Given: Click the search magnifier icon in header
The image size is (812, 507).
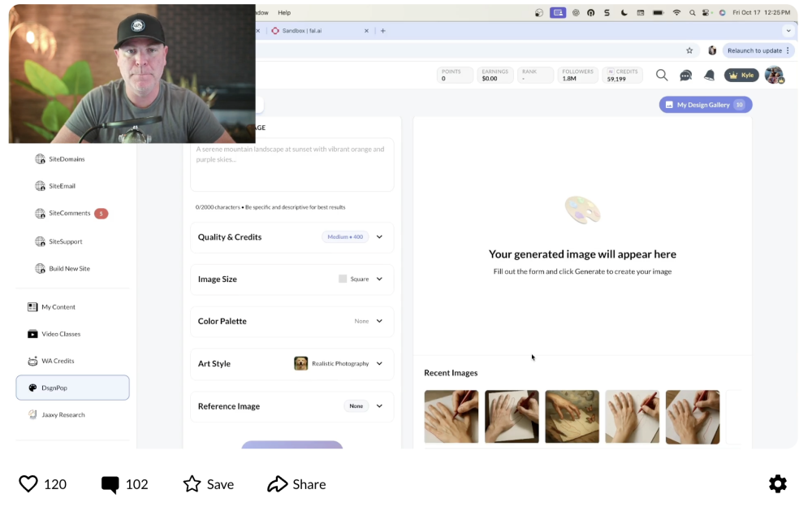Looking at the screenshot, I should point(662,75).
